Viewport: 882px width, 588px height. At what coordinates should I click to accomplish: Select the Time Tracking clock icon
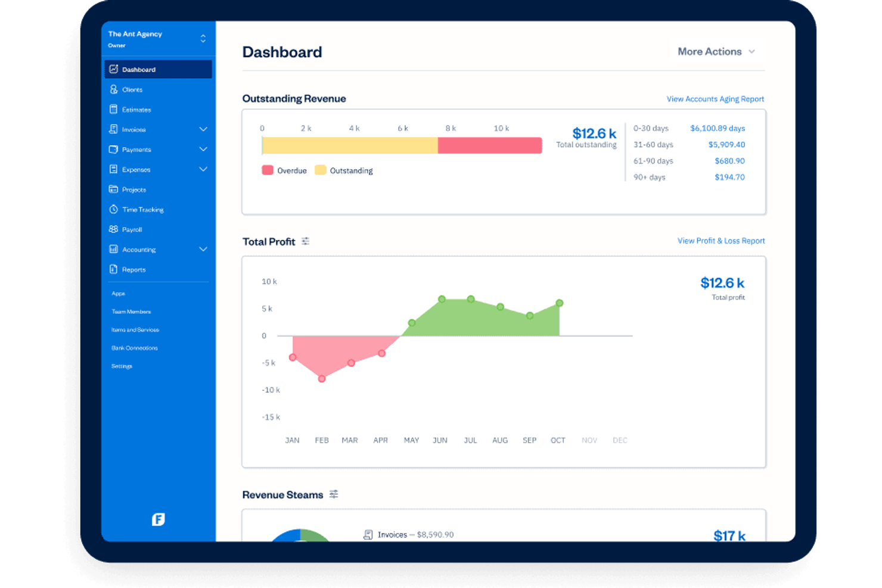pos(114,209)
